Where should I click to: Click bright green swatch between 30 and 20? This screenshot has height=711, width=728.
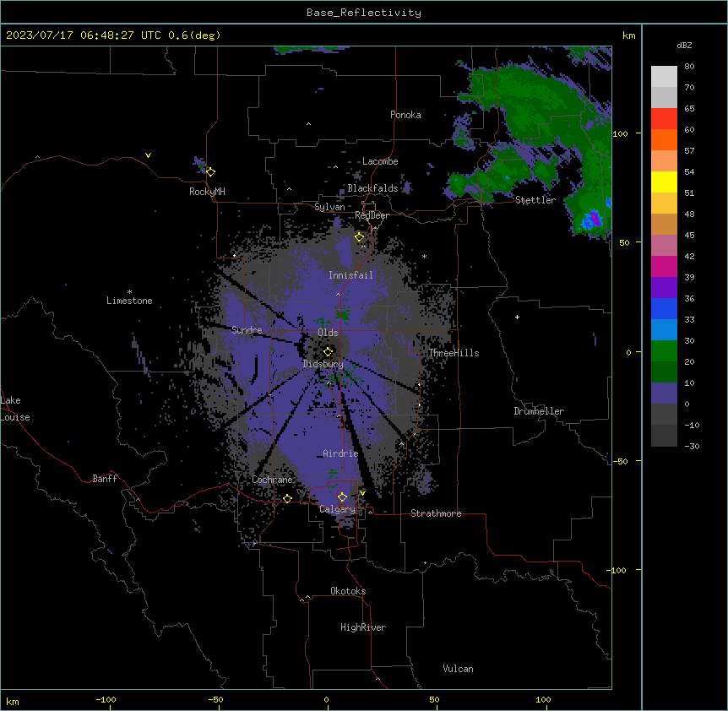[x=664, y=351]
